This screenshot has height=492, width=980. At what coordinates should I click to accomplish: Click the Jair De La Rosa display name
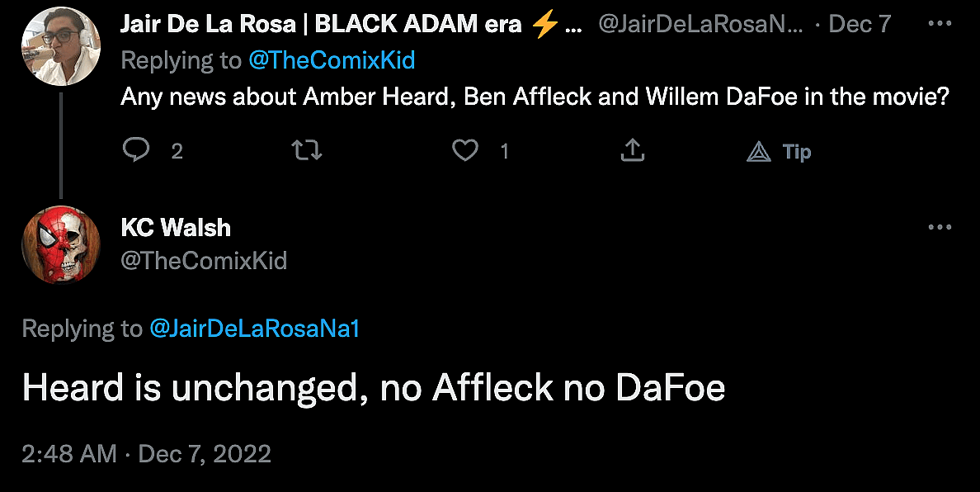pyautogui.click(x=320, y=25)
